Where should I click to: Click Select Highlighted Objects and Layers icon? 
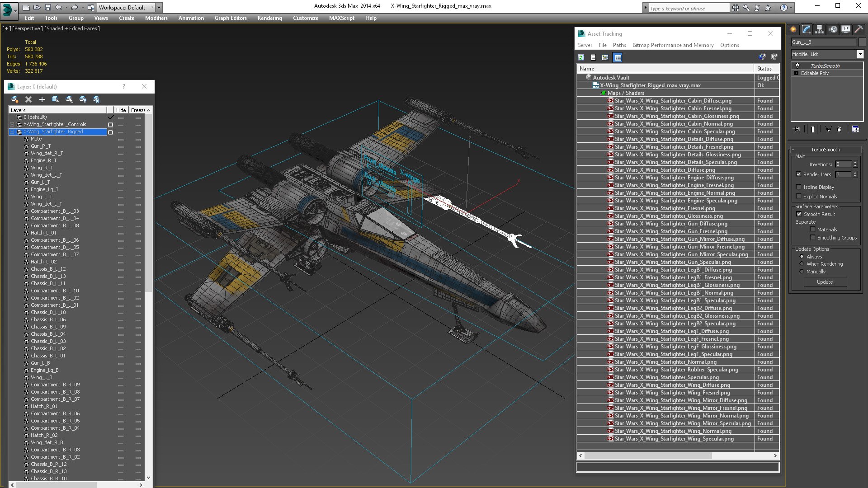56,99
